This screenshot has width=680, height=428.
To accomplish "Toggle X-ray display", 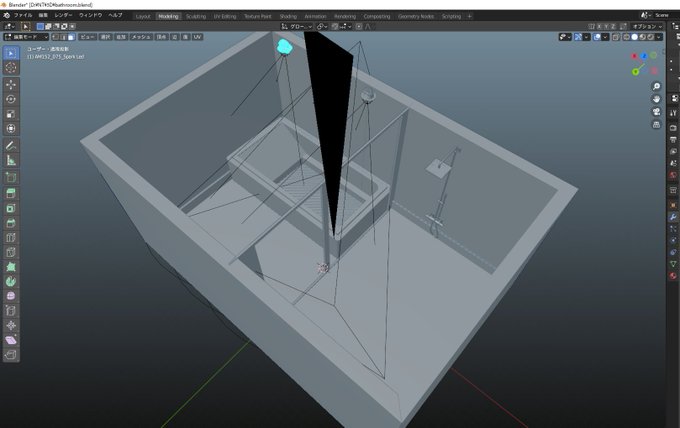I will pyautogui.click(x=616, y=37).
